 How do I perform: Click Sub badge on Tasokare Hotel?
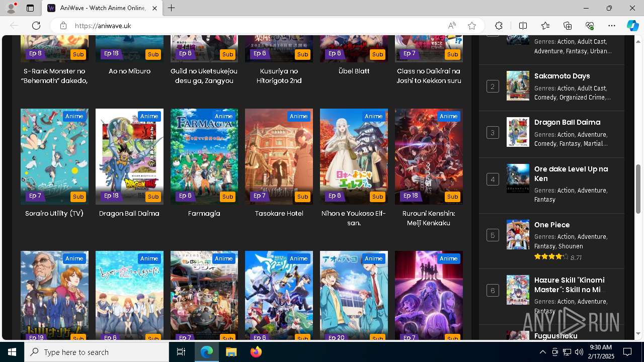click(x=303, y=197)
